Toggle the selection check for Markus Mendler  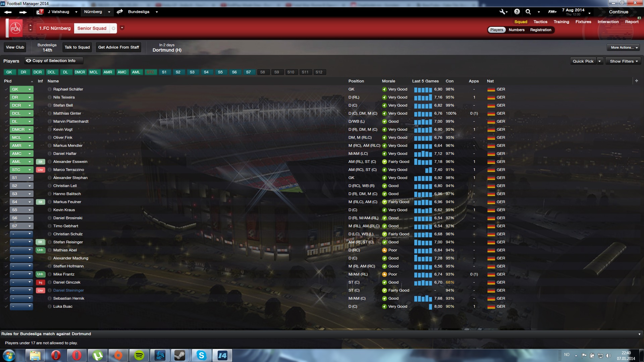6,145
